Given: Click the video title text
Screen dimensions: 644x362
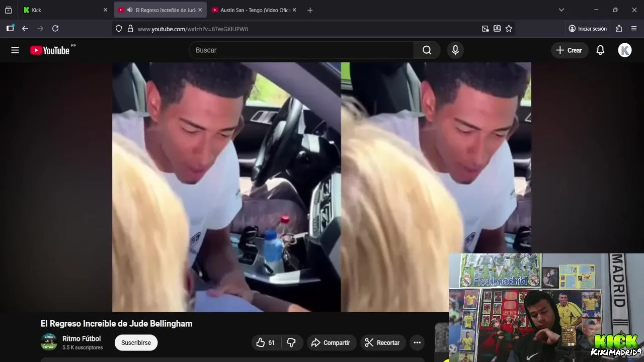Looking at the screenshot, I should click(x=117, y=324).
